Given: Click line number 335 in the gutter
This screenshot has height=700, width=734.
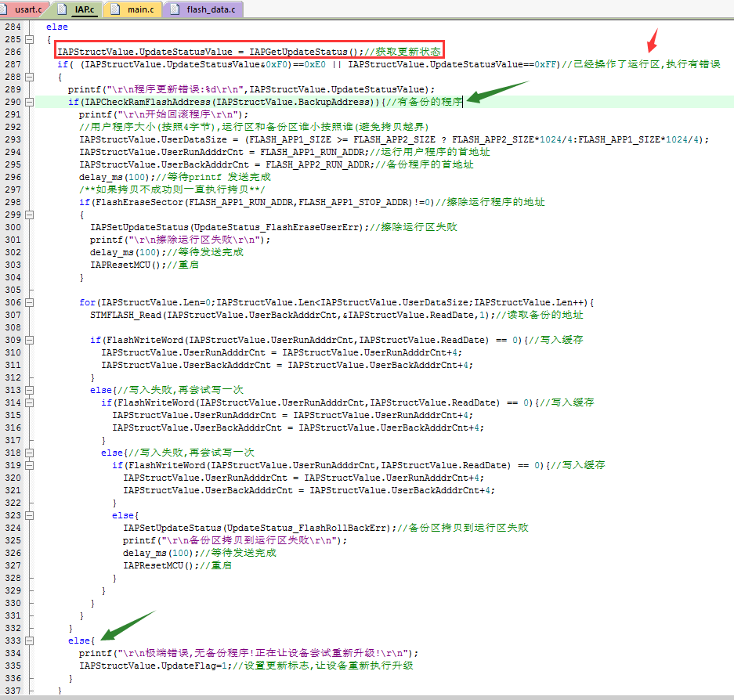Looking at the screenshot, I should [x=13, y=666].
